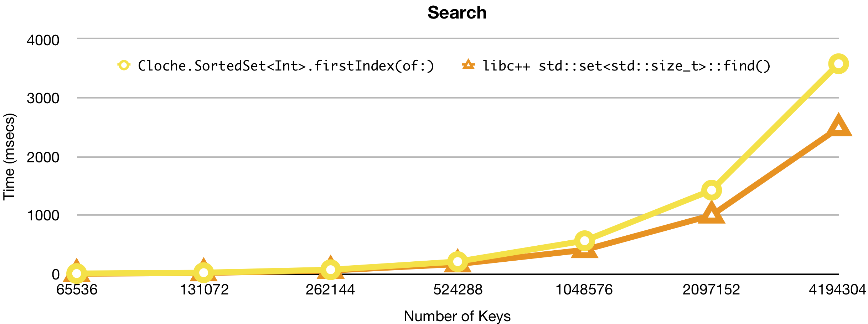Click the 4000 y-axis tick label

pyautogui.click(x=43, y=40)
